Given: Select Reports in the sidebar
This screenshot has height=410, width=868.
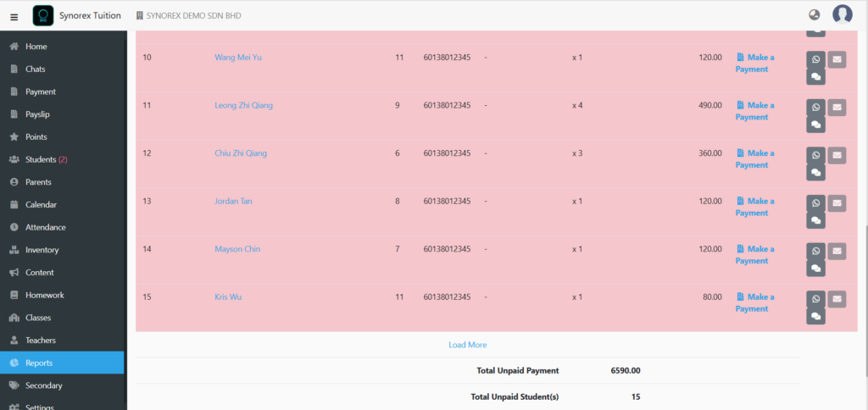Looking at the screenshot, I should tap(62, 363).
